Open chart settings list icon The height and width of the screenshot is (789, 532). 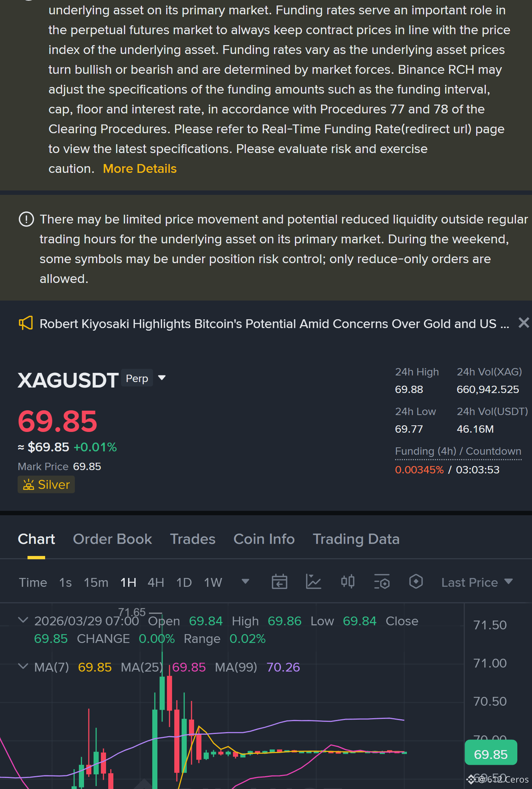click(x=382, y=582)
